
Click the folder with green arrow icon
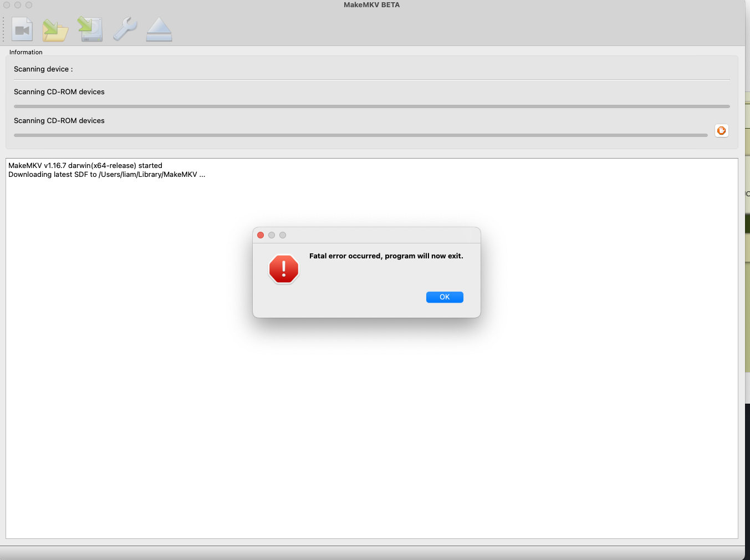tap(55, 30)
